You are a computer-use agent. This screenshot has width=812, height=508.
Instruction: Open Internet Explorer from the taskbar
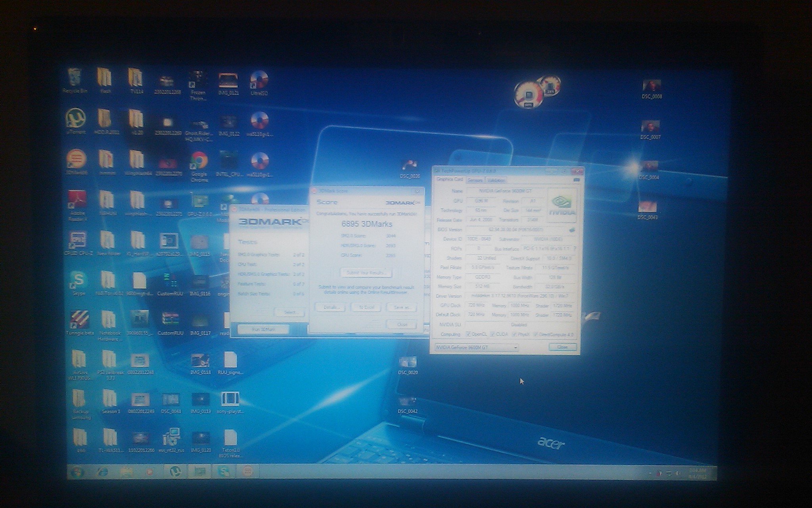[x=102, y=472]
